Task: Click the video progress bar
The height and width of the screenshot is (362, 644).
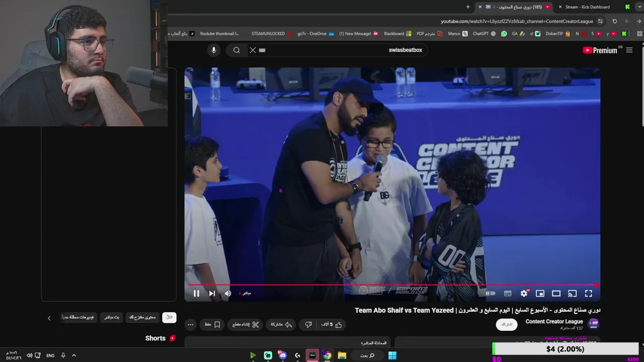Action: (392, 285)
